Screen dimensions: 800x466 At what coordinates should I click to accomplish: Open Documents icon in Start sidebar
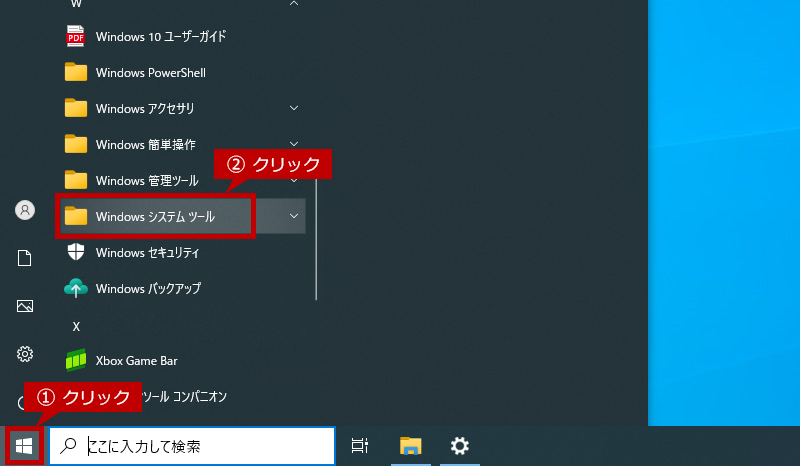click(24, 258)
